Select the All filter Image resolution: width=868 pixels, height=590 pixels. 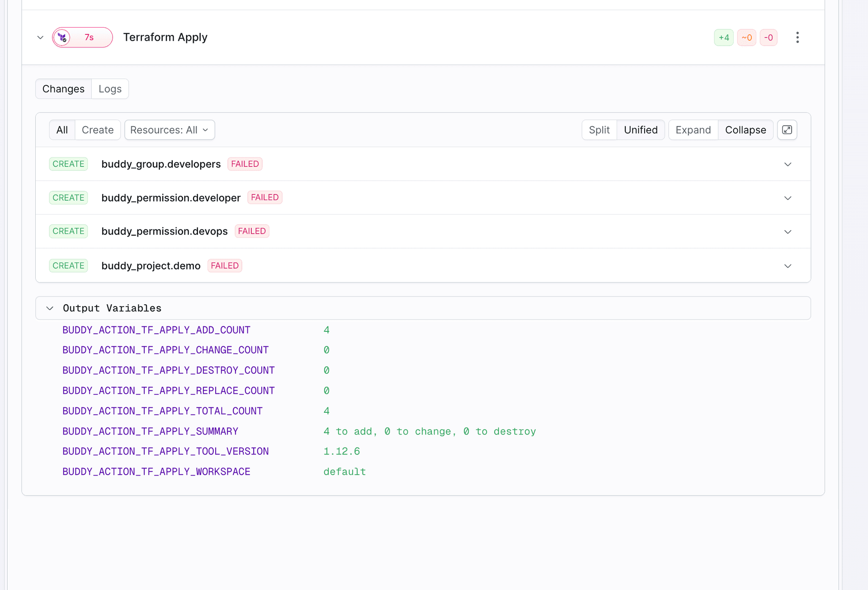(x=62, y=130)
